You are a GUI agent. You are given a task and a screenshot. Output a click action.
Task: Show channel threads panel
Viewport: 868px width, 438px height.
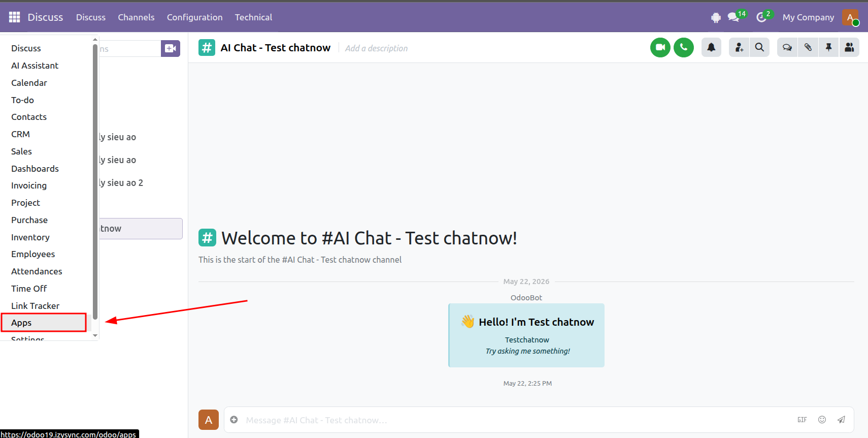787,48
